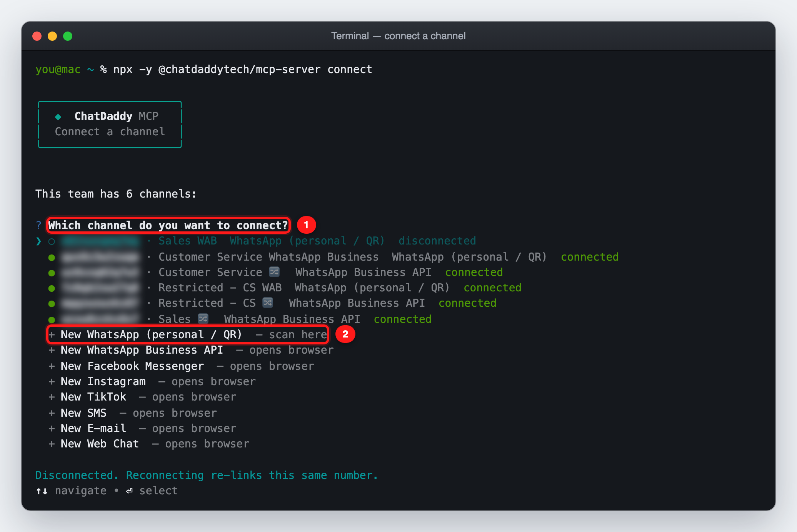Click the shuffle emoji icon after Customer Service

pos(274,272)
